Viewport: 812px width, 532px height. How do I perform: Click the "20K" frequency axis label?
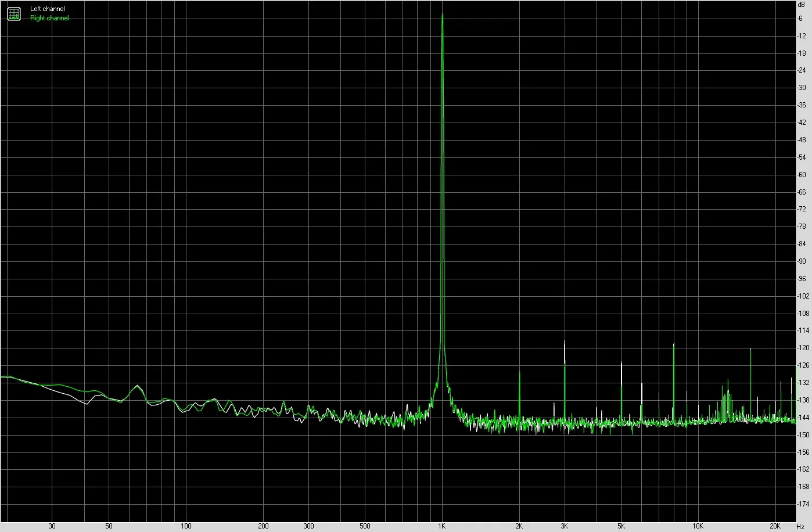[x=775, y=526]
